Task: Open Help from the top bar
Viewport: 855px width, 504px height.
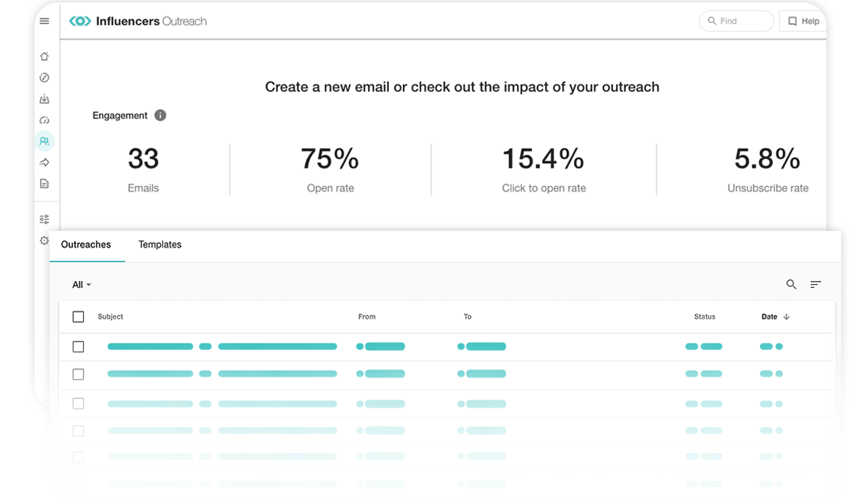Action: (802, 21)
